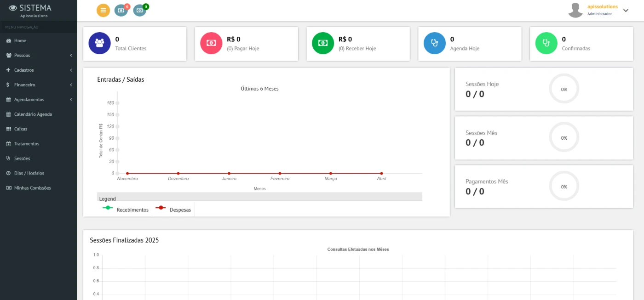The width and height of the screenshot is (644, 300).
Task: Click the yellow hamburger menu button
Action: (103, 10)
